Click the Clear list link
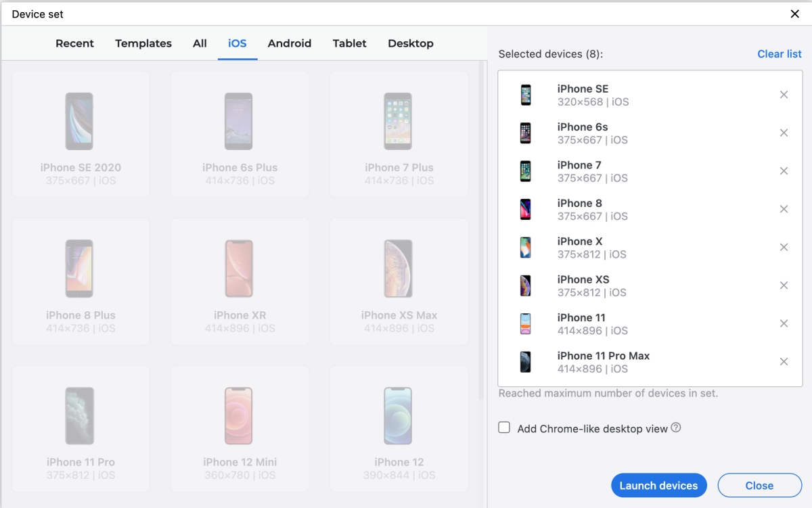The width and height of the screenshot is (812, 508). [780, 54]
